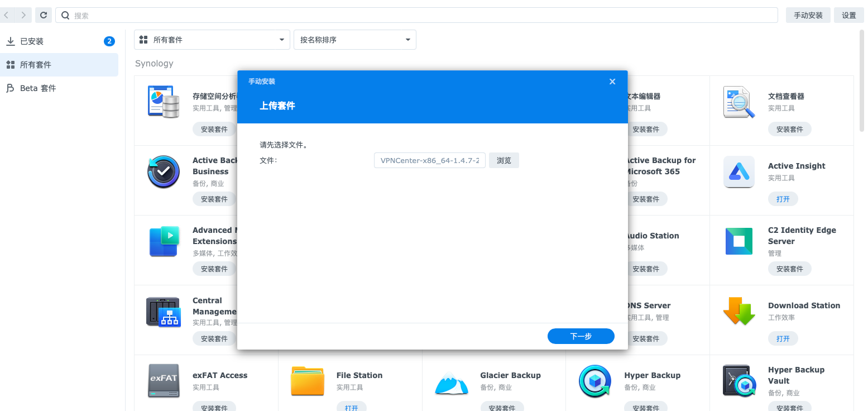
Task: Expand the 所有套件 category dropdown
Action: click(212, 40)
